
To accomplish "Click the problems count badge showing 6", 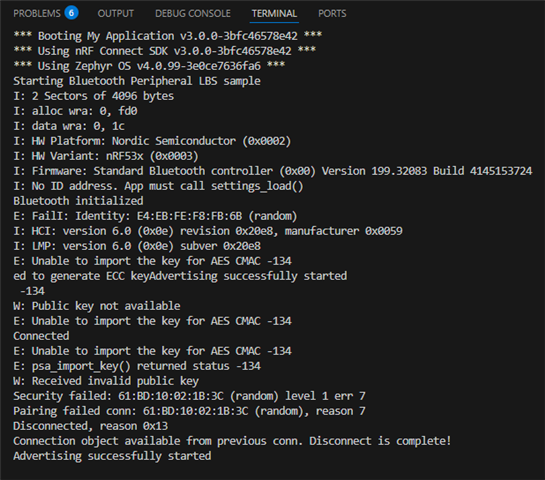I will point(72,13).
